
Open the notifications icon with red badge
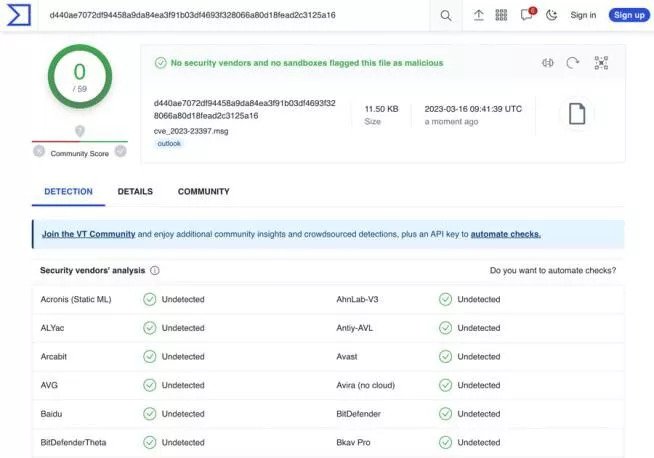pos(526,15)
